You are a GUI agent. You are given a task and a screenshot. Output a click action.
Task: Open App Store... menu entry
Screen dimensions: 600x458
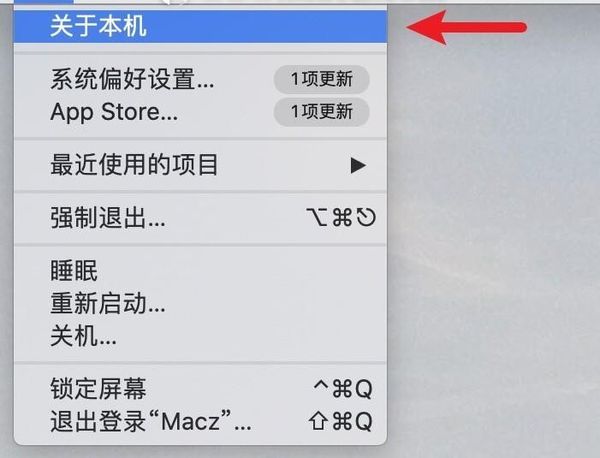pyautogui.click(x=200, y=112)
